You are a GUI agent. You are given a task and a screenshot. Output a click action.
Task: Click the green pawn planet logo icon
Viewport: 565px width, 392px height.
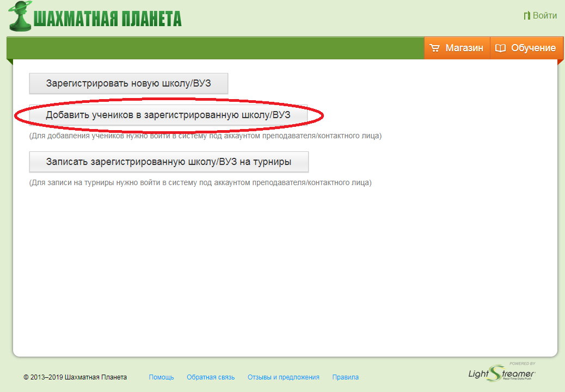coord(20,16)
